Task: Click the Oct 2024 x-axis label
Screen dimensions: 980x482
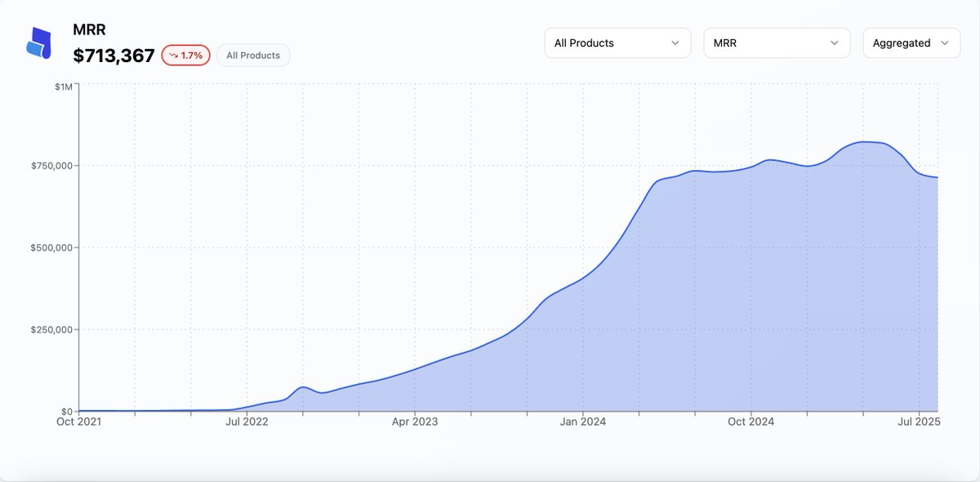Action: [751, 422]
